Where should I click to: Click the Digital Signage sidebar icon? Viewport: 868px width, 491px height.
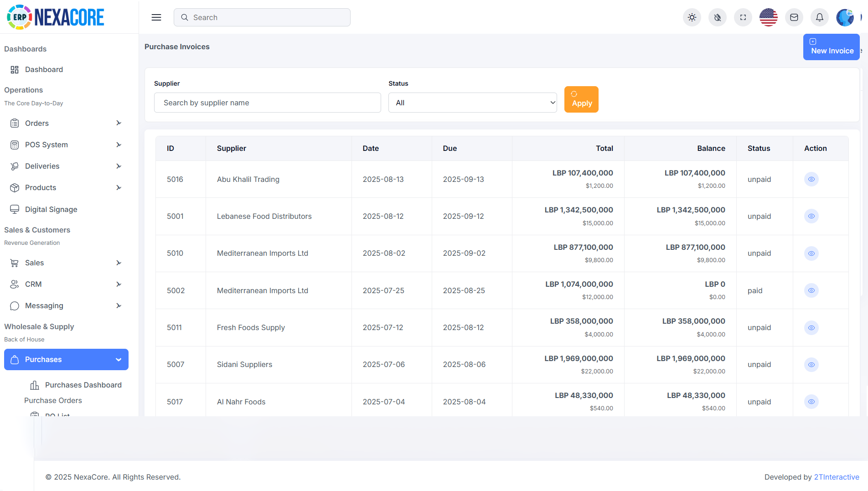pos(15,209)
